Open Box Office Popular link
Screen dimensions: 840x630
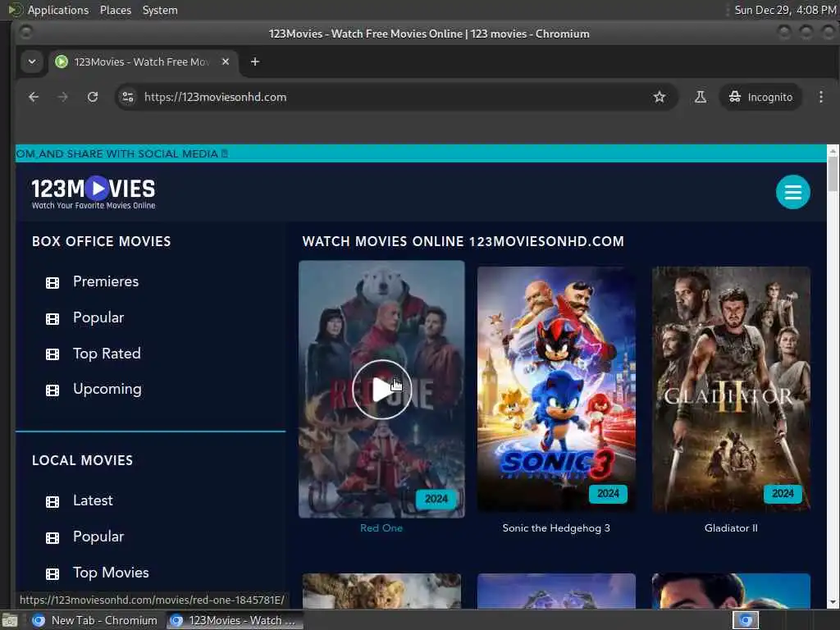click(x=98, y=317)
